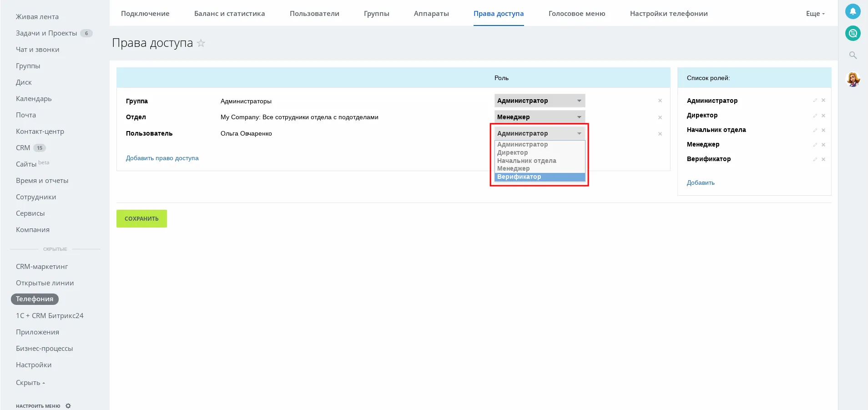Open the role dropdown for Администраторы group
Viewport: 868px width, 410px height.
pos(540,101)
